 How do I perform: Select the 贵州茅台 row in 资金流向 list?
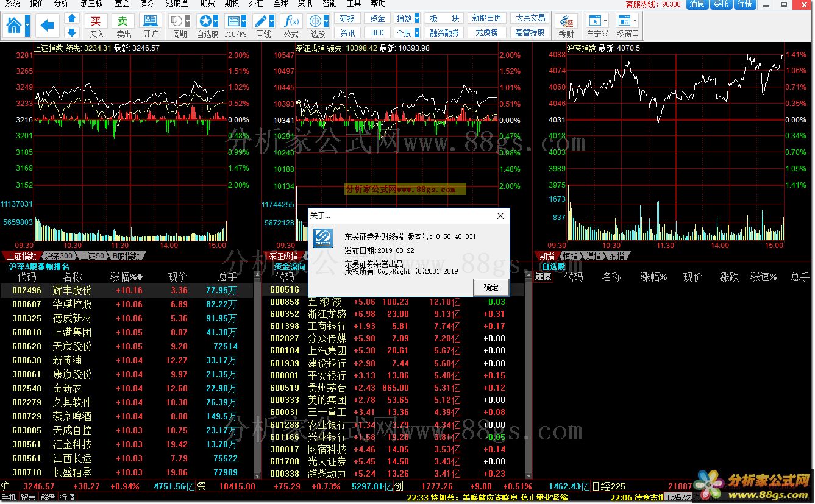point(393,388)
